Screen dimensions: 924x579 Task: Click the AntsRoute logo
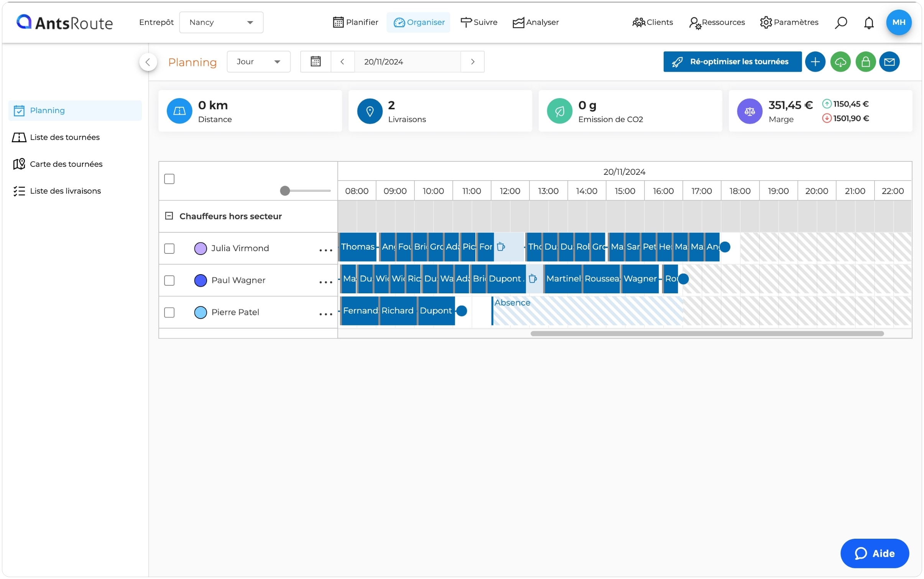click(64, 23)
